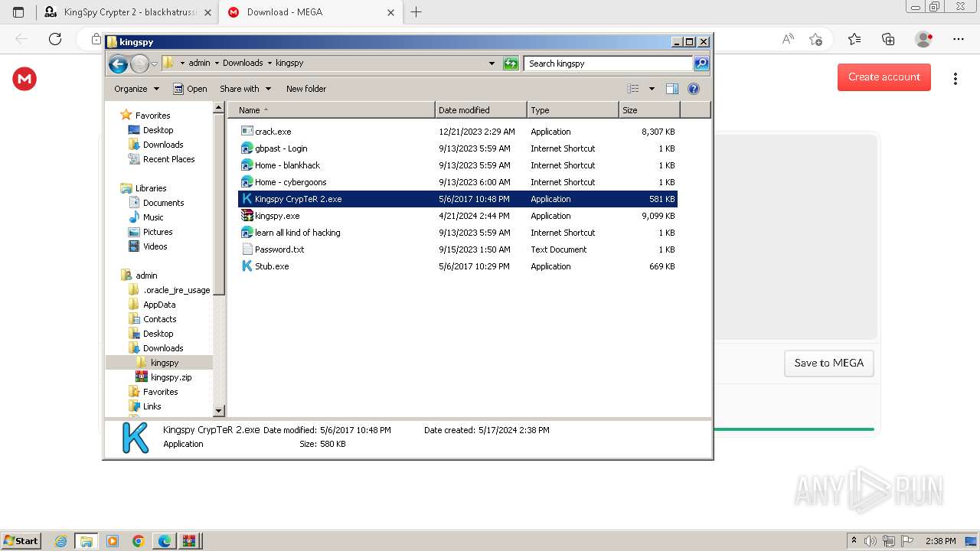This screenshot has width=980, height=551.
Task: Sort files by Type column header
Action: click(573, 110)
